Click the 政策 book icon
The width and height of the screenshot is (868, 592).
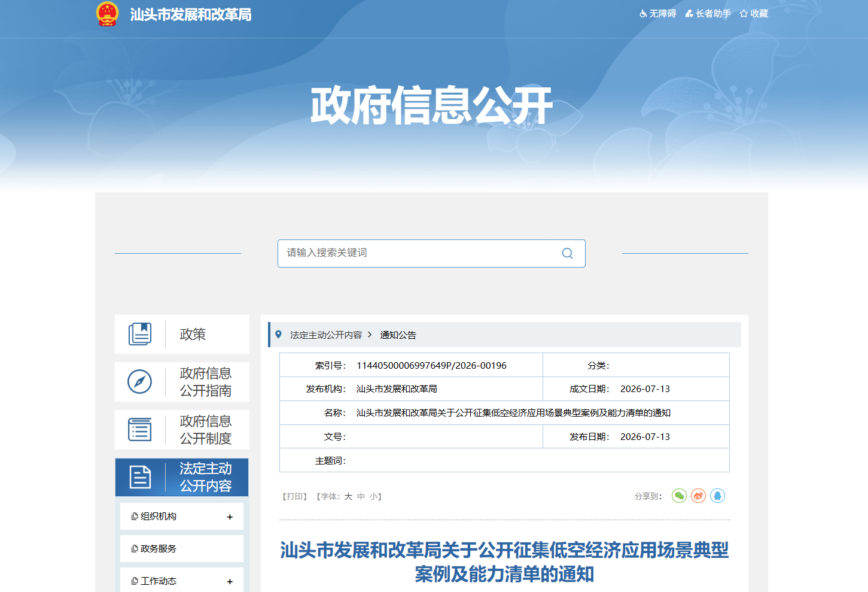pos(140,334)
